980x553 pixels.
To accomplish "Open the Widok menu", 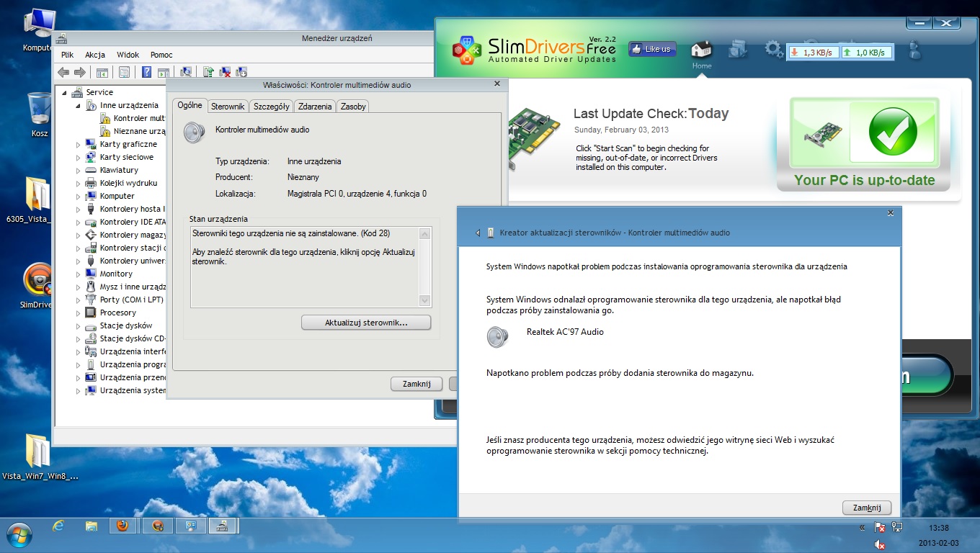I will pyautogui.click(x=128, y=55).
